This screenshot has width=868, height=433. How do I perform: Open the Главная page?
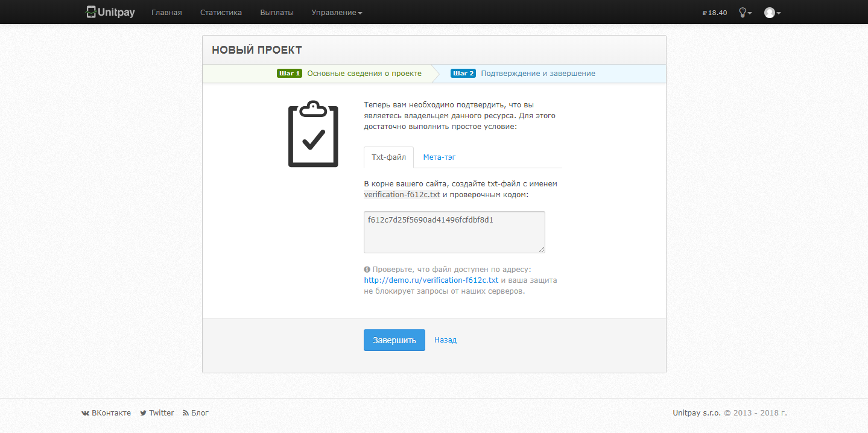coord(166,12)
